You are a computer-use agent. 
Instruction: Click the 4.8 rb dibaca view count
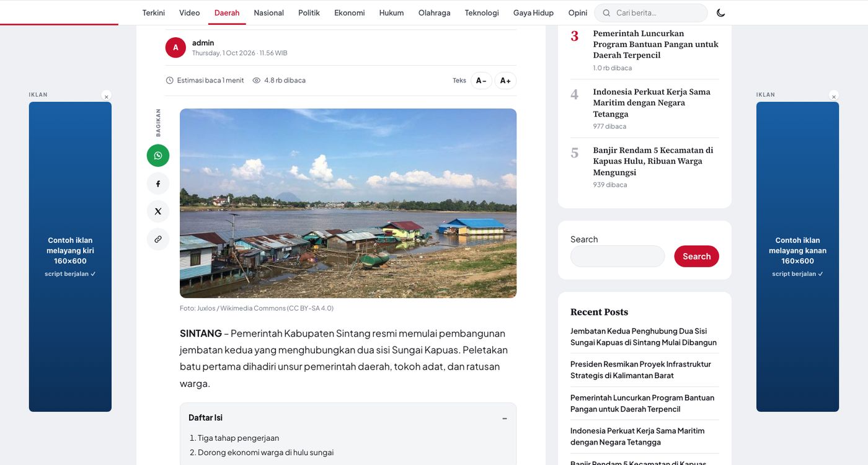coord(279,81)
